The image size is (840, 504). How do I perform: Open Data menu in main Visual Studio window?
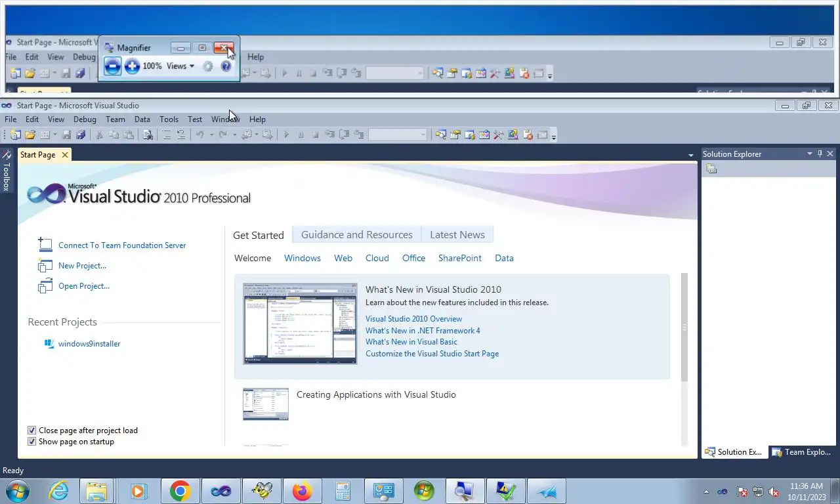click(x=142, y=119)
